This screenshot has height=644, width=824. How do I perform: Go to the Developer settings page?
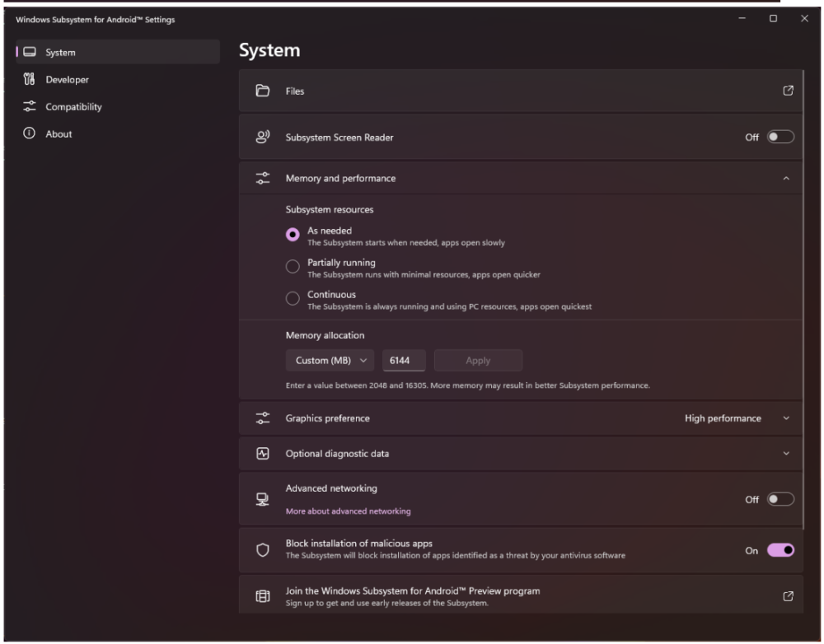coord(67,80)
